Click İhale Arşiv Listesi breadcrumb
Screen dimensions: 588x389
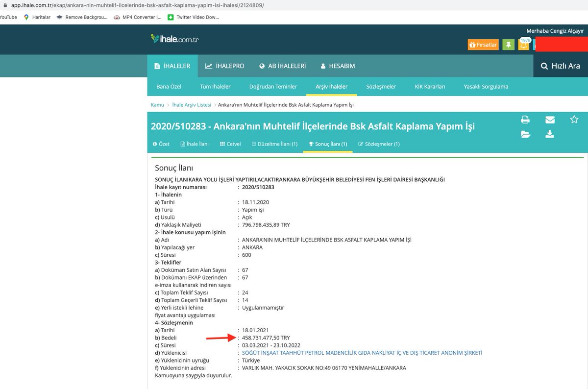(x=191, y=105)
